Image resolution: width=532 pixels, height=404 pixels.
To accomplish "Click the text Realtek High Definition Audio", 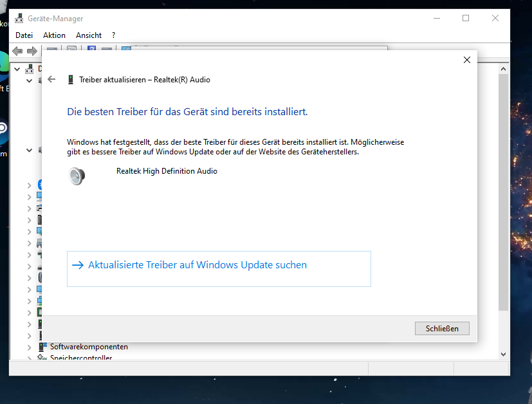I will tap(167, 171).
